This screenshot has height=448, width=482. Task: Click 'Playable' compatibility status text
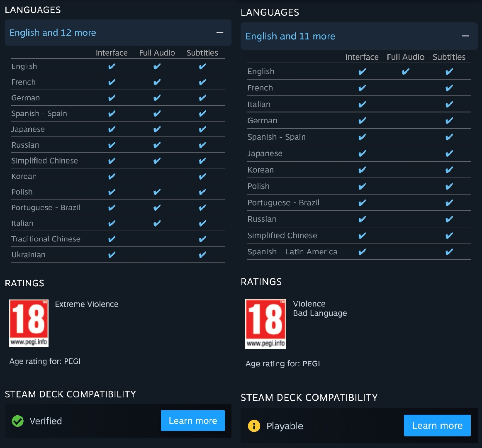(x=285, y=426)
